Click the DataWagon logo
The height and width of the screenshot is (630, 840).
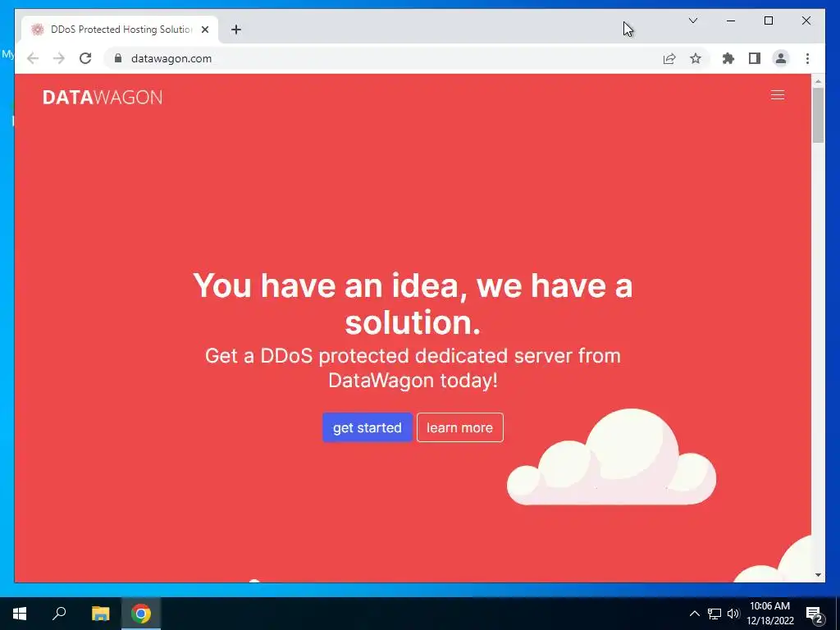[x=103, y=97]
